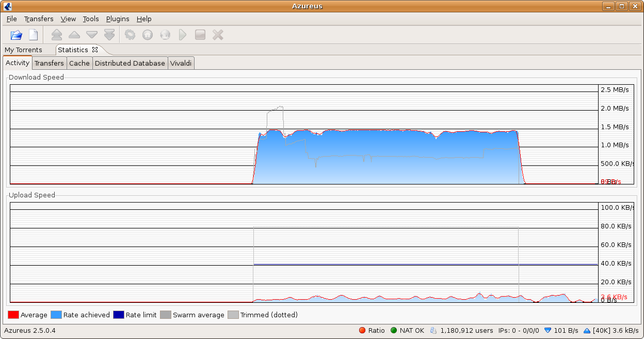This screenshot has width=644, height=339.
Task: Click the red Average legend swatch
Action: point(13,315)
